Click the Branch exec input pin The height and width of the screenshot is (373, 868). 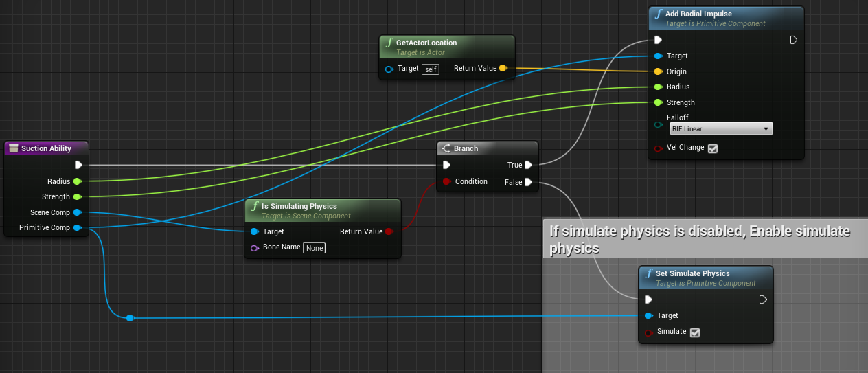[446, 165]
